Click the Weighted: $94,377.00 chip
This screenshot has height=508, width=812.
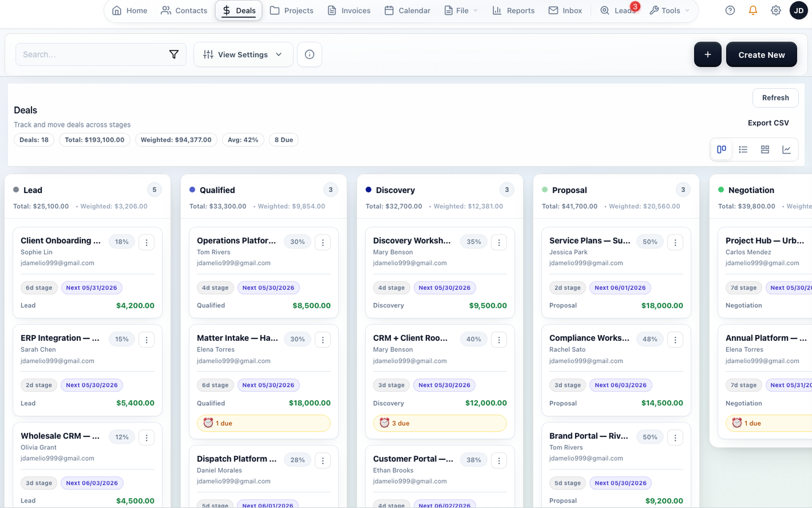(176, 140)
